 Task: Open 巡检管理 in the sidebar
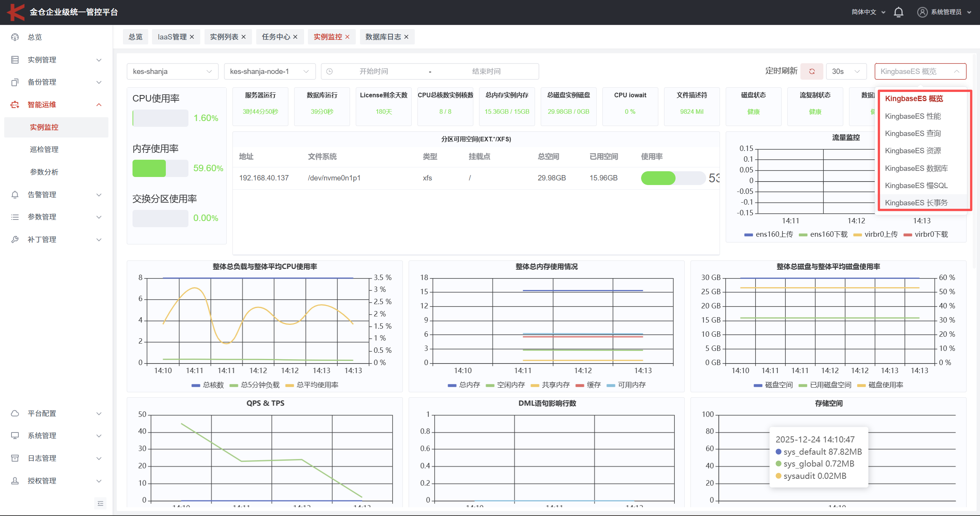[44, 149]
